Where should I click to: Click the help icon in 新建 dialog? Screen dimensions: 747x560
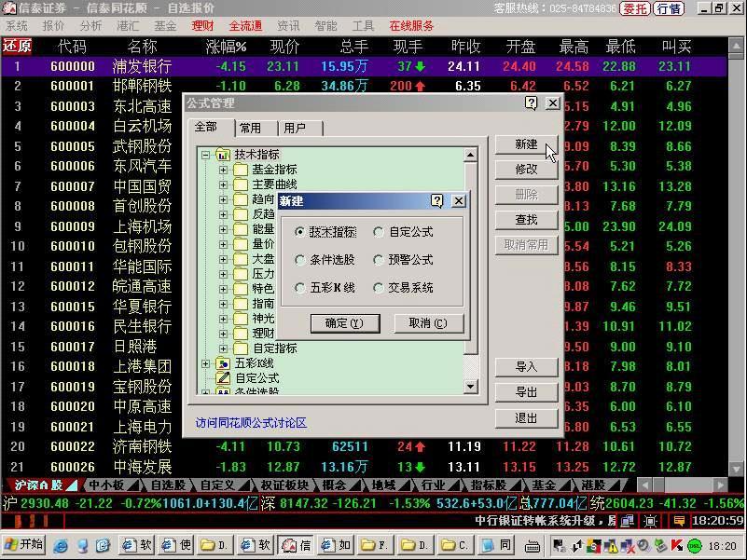[436, 201]
